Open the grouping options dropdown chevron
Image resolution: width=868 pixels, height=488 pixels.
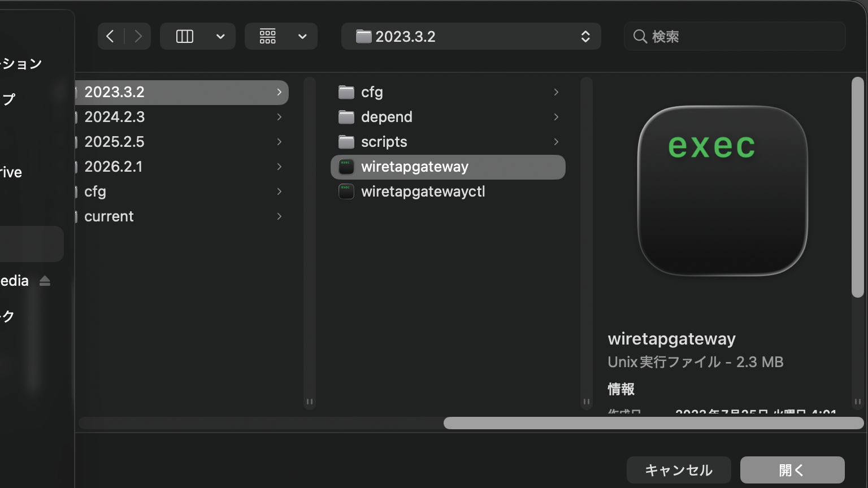[302, 37]
